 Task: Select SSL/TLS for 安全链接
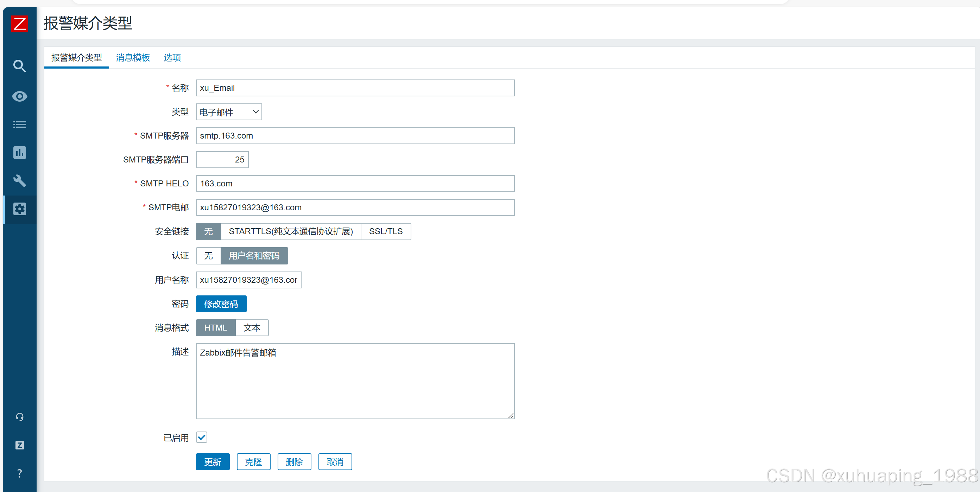[385, 231]
